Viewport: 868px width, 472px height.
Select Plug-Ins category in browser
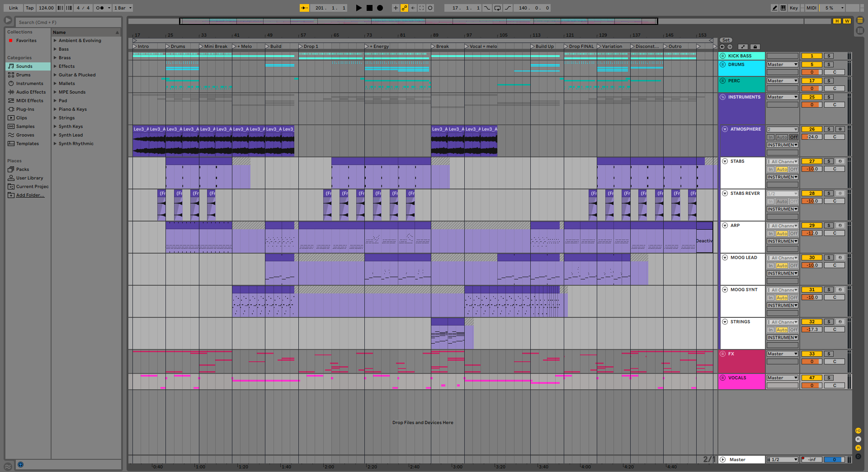pyautogui.click(x=28, y=109)
